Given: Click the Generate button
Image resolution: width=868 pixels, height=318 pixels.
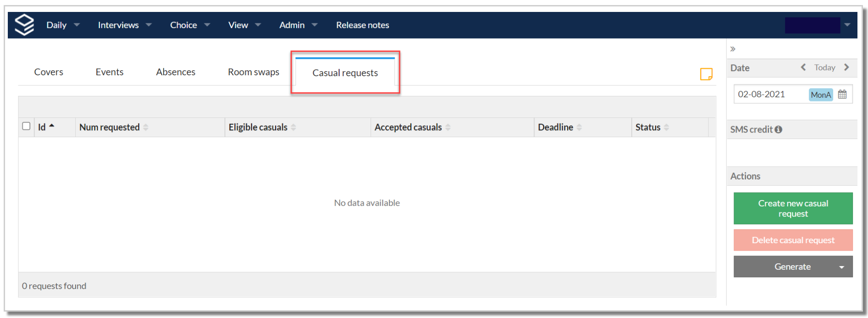Looking at the screenshot, I should pyautogui.click(x=792, y=267).
